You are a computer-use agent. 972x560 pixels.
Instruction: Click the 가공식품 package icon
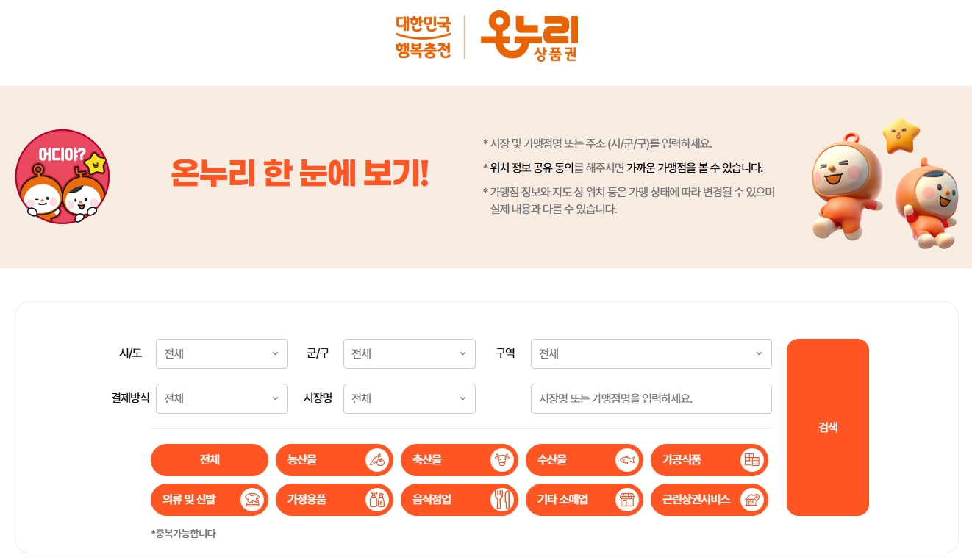(x=751, y=460)
